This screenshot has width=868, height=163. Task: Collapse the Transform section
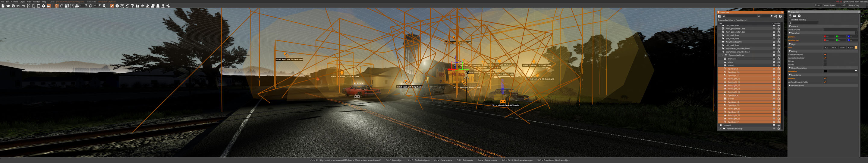pos(790,33)
